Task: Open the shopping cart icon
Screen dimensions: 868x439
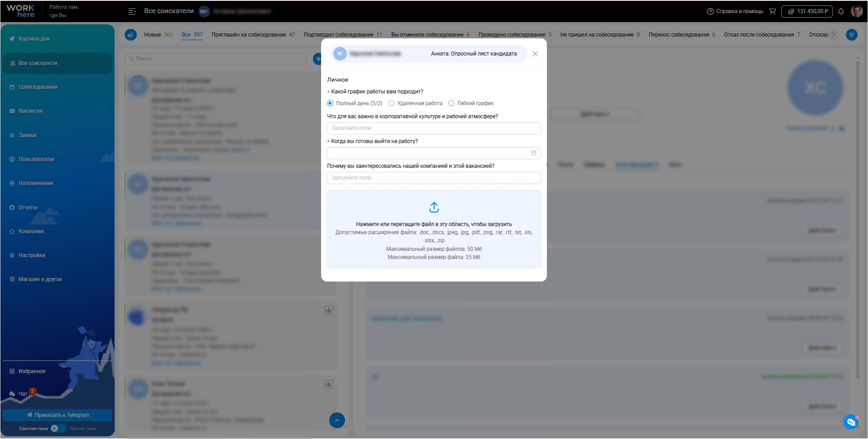Action: (x=772, y=11)
